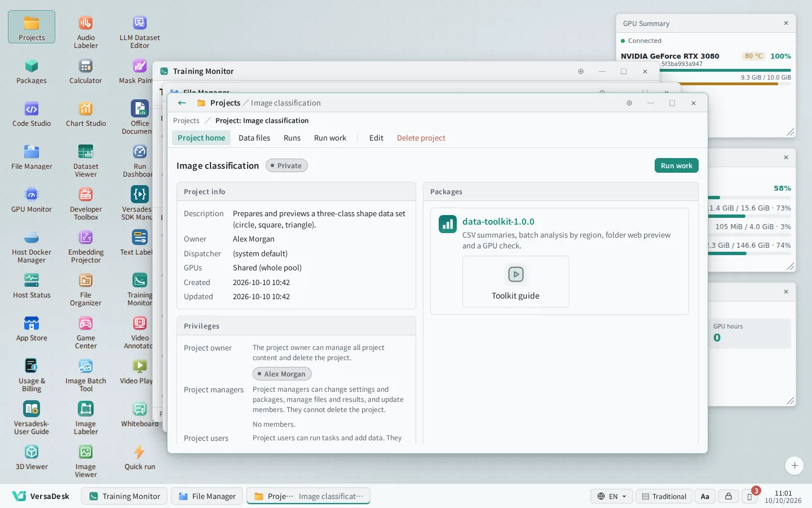Switch to File Manager in the taskbar
This screenshot has height=508, width=812.
pyautogui.click(x=208, y=496)
